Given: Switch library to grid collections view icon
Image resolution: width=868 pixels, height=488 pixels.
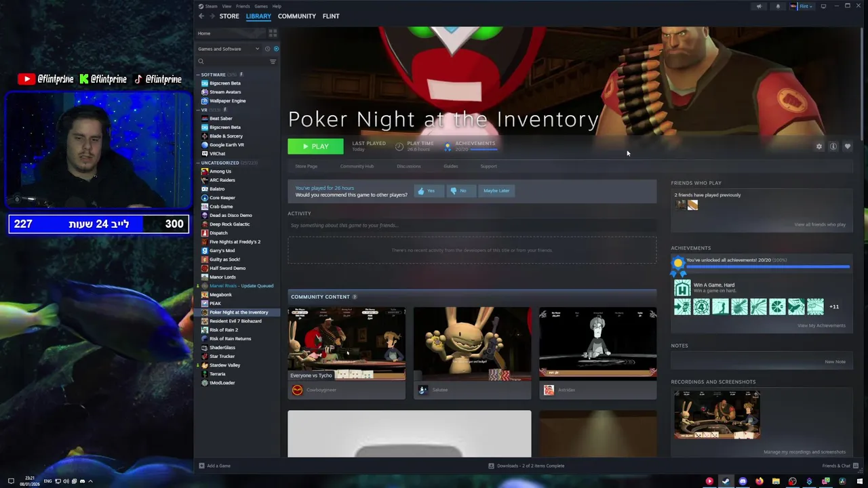Looking at the screenshot, I should pyautogui.click(x=273, y=33).
